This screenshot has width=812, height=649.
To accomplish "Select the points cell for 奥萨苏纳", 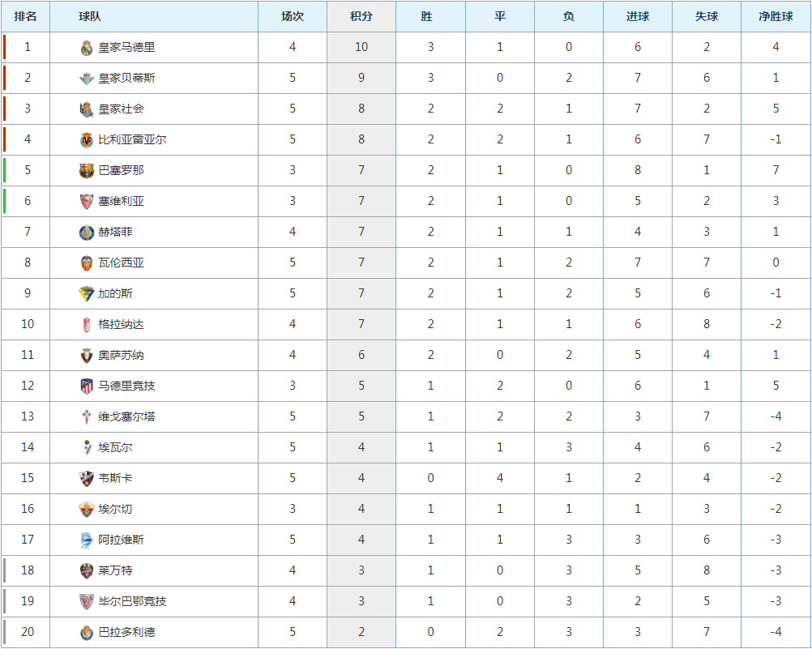I will click(x=361, y=355).
